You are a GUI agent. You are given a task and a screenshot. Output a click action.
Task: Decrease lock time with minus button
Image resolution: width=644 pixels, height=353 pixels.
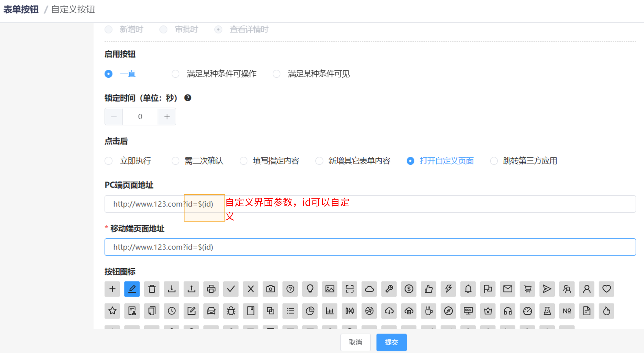tap(114, 116)
